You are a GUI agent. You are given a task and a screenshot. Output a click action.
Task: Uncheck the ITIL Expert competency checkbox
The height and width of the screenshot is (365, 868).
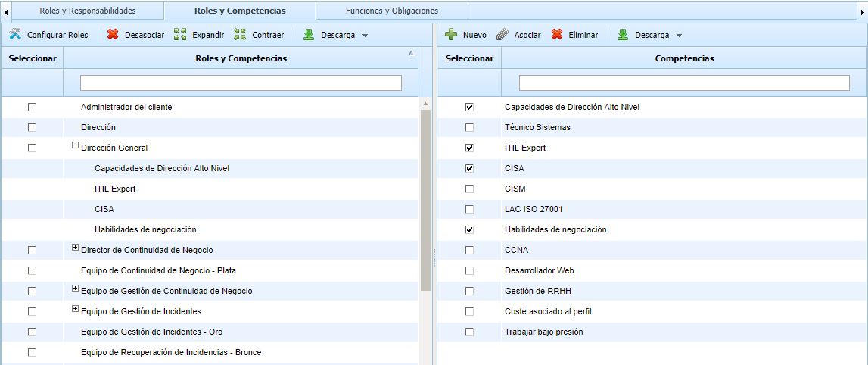pyautogui.click(x=469, y=148)
